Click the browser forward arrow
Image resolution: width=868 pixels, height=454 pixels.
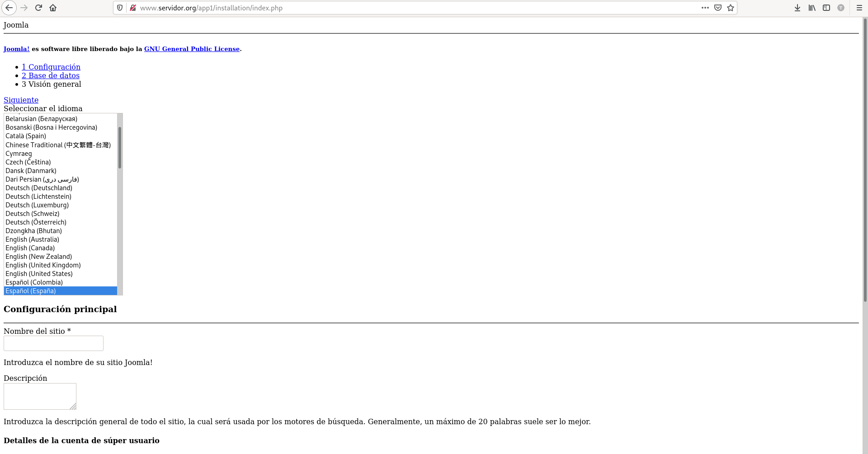24,8
